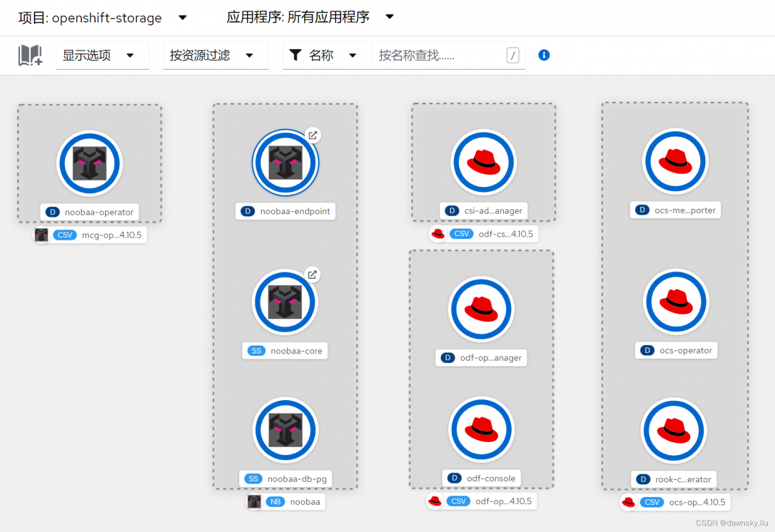Click the noobaa-core label
This screenshot has height=532, width=775.
click(x=285, y=351)
